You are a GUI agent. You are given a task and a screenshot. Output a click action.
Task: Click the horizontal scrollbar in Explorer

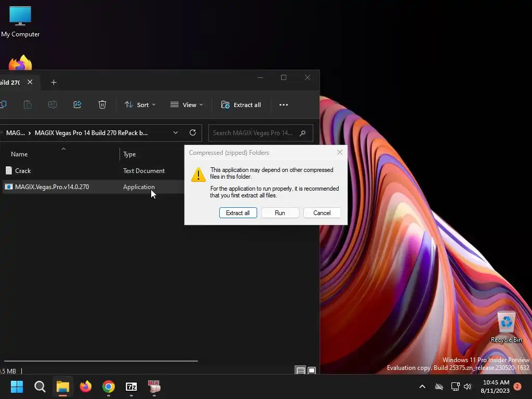coord(101,361)
